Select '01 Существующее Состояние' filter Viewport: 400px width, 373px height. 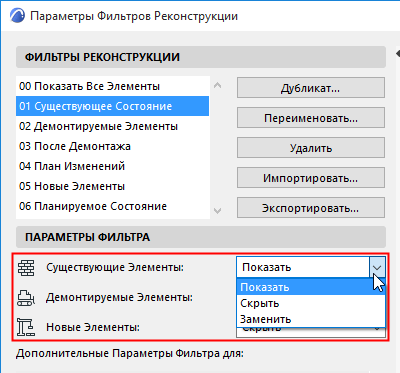(113, 106)
